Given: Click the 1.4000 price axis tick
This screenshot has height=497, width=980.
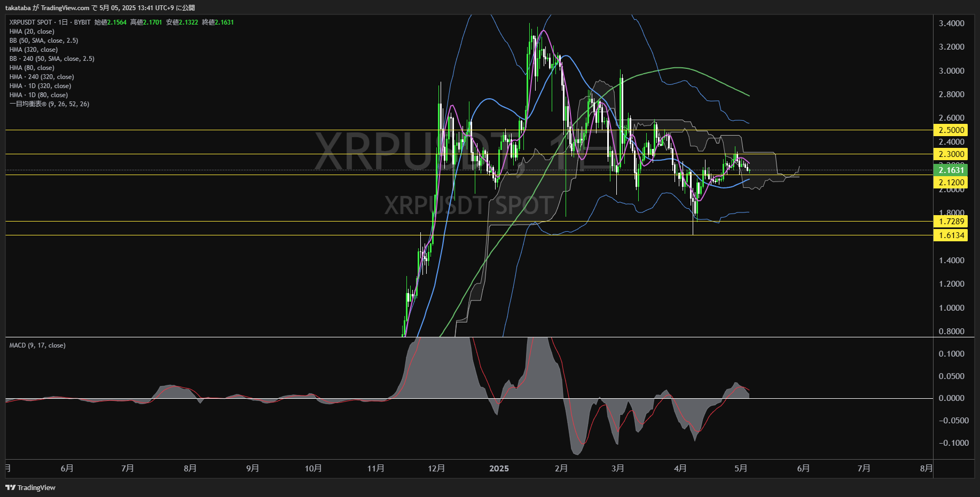Looking at the screenshot, I should click(952, 261).
